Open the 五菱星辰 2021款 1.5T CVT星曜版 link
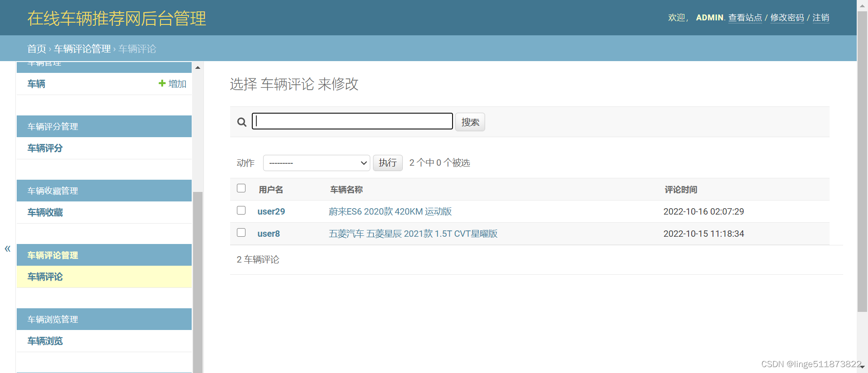 coord(413,234)
